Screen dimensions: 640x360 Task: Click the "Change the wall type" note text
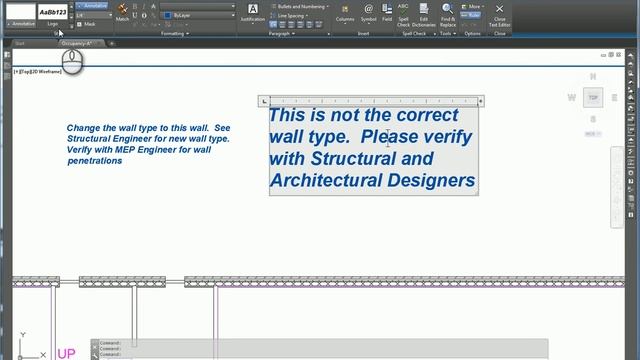(148, 144)
